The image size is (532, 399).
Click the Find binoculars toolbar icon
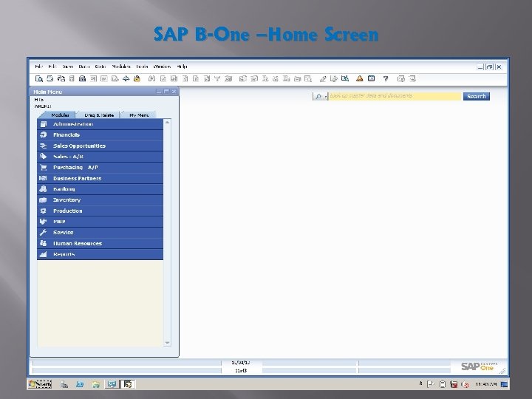(151, 79)
